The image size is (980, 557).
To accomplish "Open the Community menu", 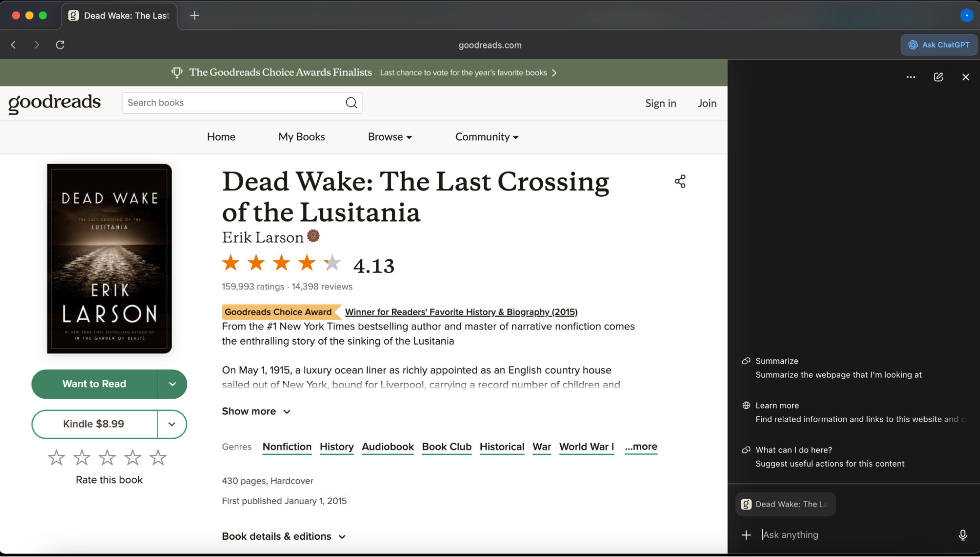I will [486, 137].
